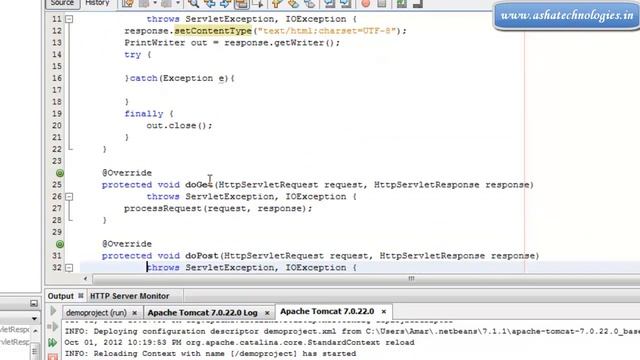This screenshot has width=640, height=360.
Task: Click "Deploying configuration descriptor" log line
Action: tap(351, 331)
